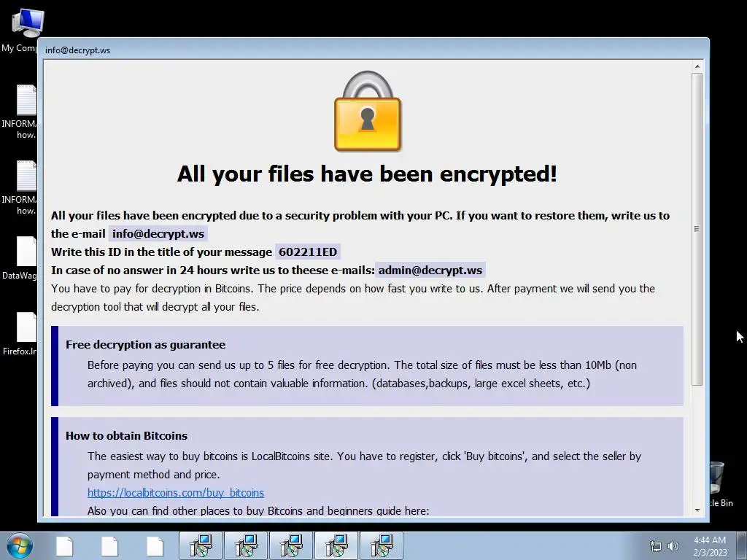Switch to the last installer taskbar window
Image resolution: width=747 pixels, height=560 pixels.
pos(382,545)
